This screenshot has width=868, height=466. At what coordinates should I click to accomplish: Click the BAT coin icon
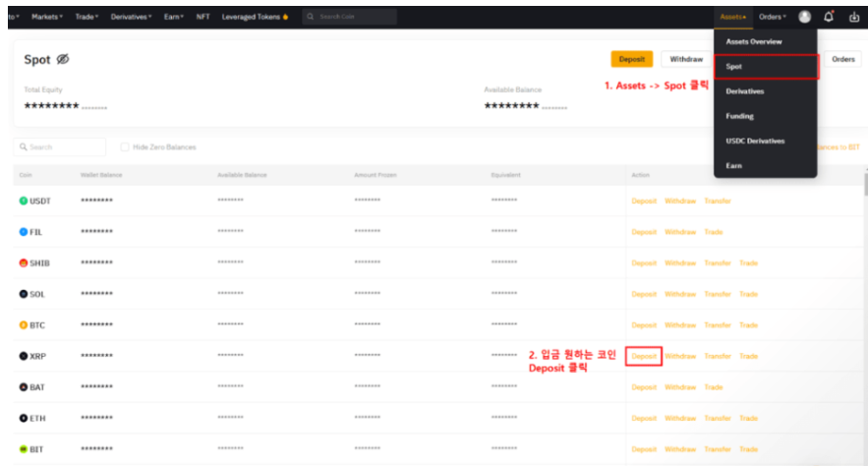(24, 386)
